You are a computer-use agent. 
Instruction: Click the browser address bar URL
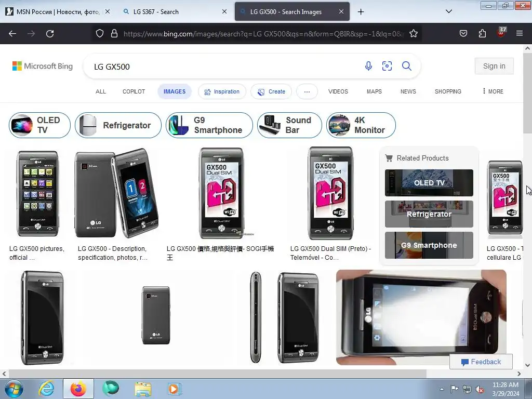263,34
